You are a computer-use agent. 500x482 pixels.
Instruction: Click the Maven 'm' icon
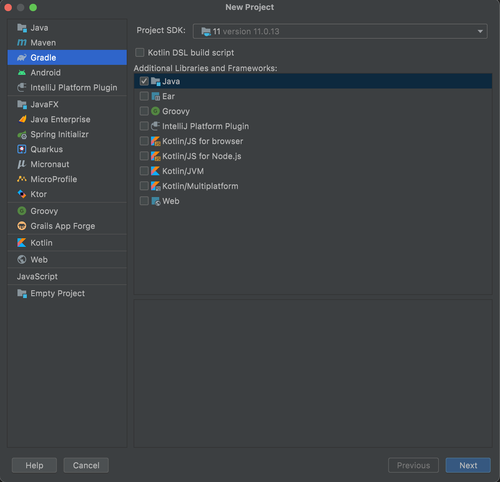[22, 43]
